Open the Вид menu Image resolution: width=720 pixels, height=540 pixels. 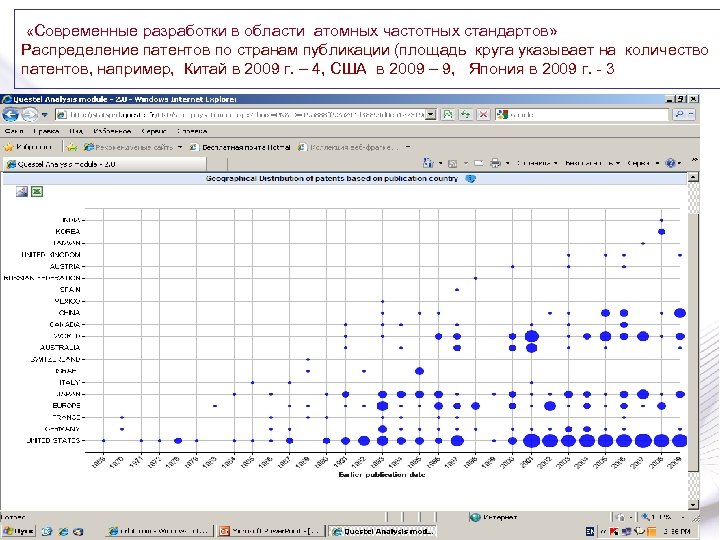76,131
